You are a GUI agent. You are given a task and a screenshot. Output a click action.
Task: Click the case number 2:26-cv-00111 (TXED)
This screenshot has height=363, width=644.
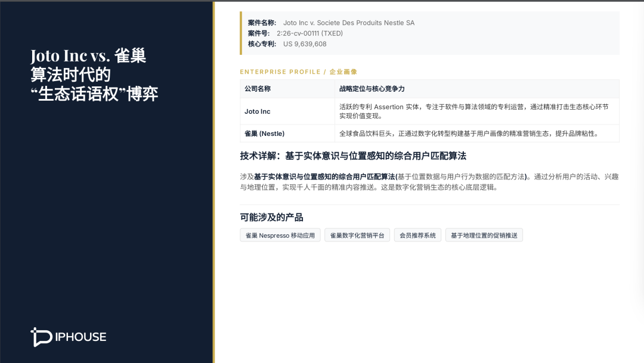309,33
